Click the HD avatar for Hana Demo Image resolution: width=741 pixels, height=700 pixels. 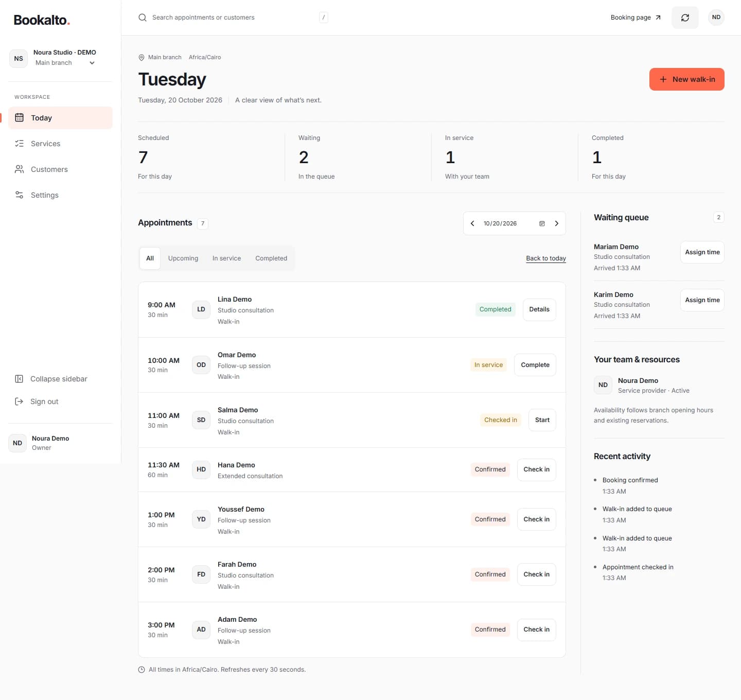pos(201,469)
